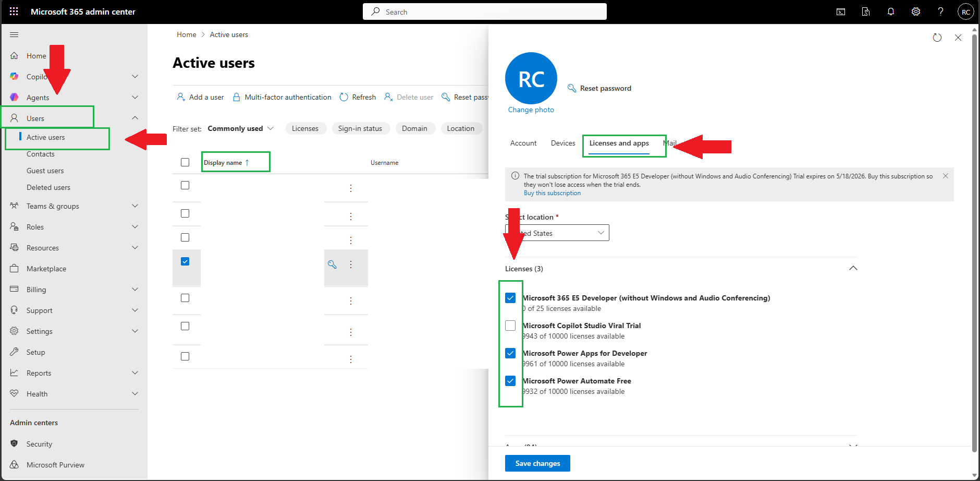Check the second user row checkbox
The width and height of the screenshot is (980, 481).
click(185, 213)
